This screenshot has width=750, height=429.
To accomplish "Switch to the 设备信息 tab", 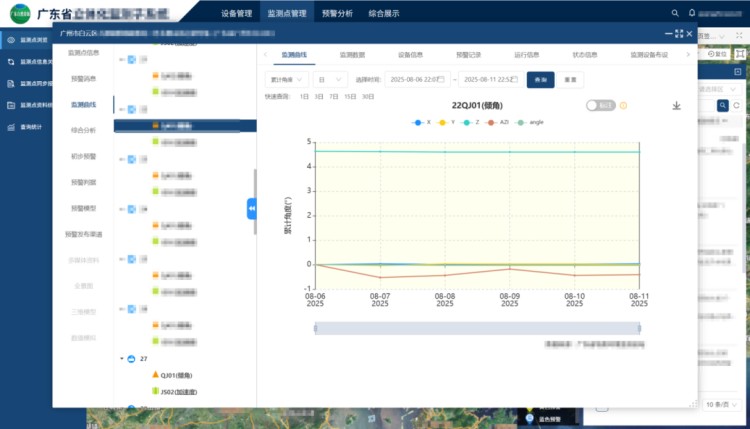I will (x=410, y=55).
